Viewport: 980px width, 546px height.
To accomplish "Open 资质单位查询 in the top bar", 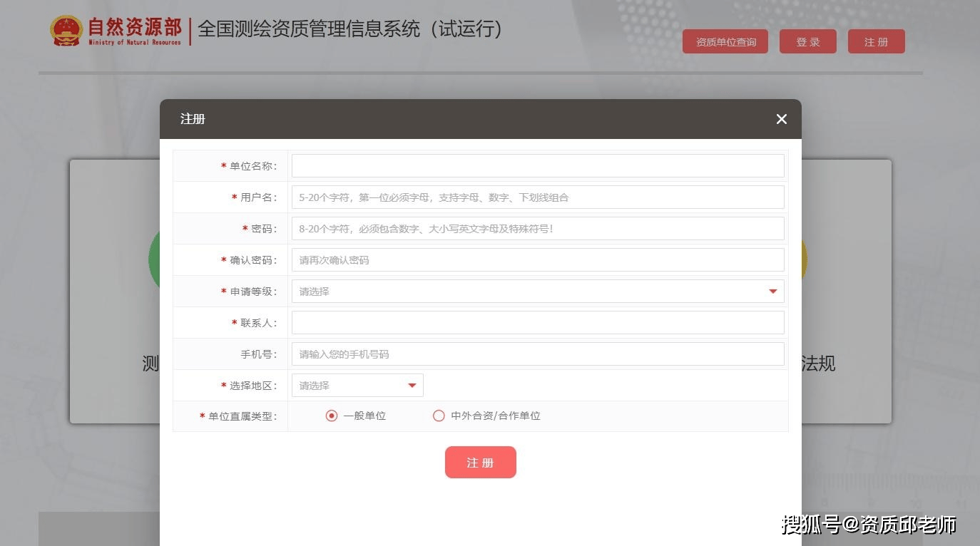I will tap(725, 42).
